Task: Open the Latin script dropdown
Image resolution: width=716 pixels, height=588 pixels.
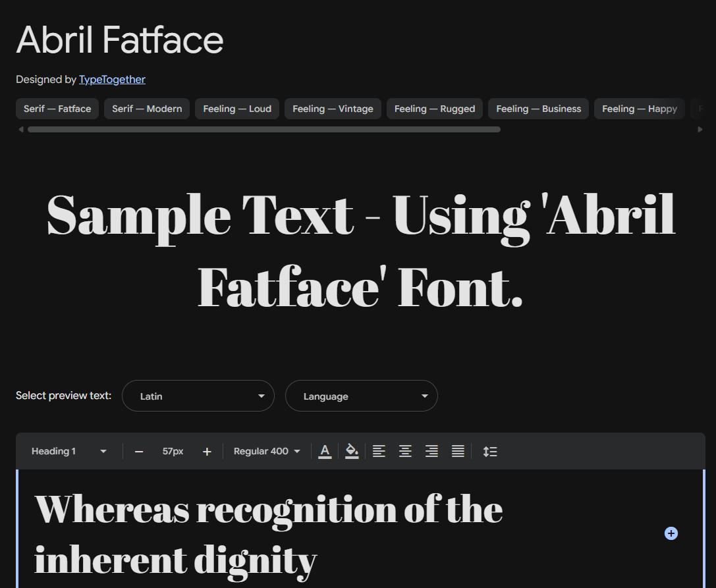Action: pyautogui.click(x=198, y=396)
